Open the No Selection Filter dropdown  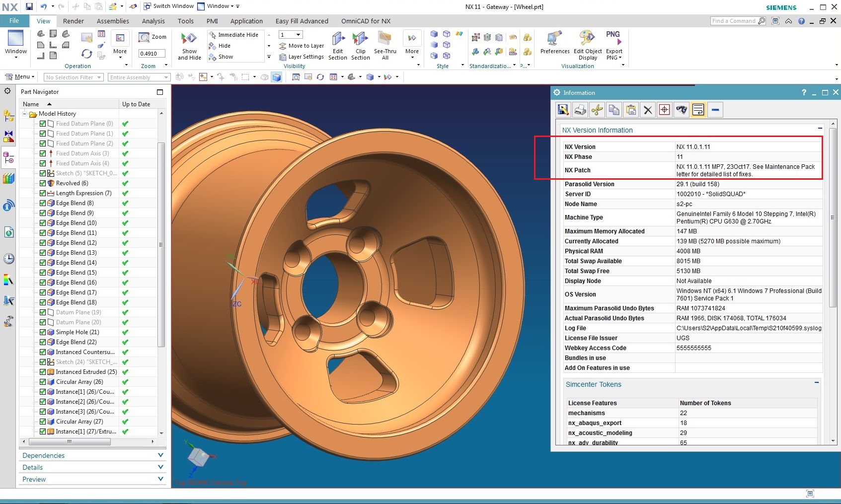pos(74,77)
